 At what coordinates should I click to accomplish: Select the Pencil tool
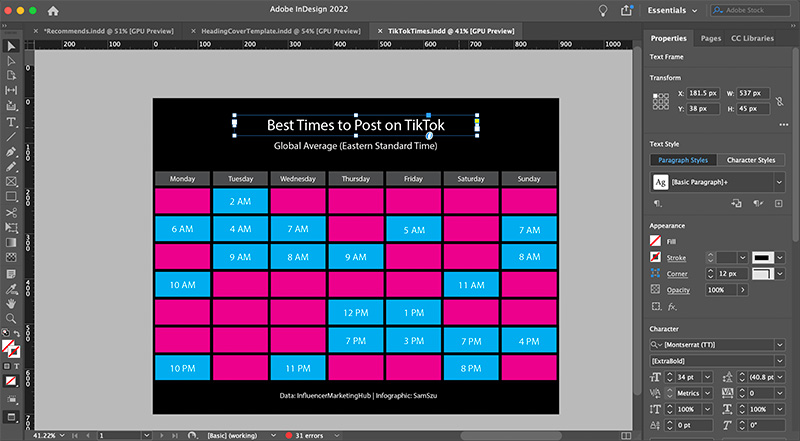(11, 166)
